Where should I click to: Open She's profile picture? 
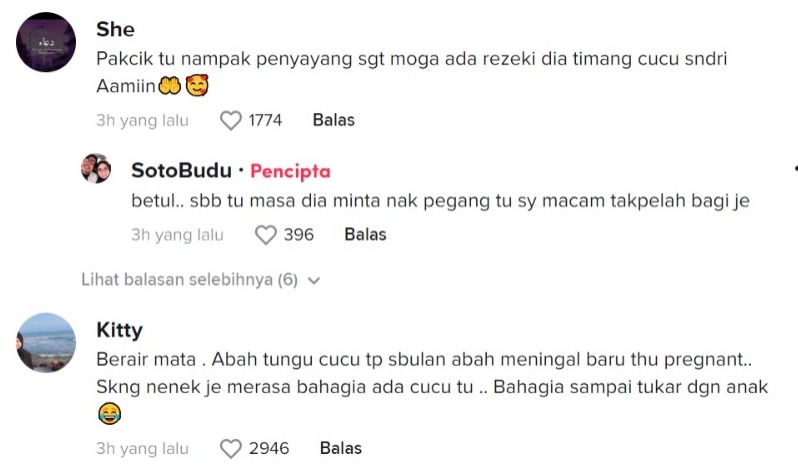(x=47, y=42)
